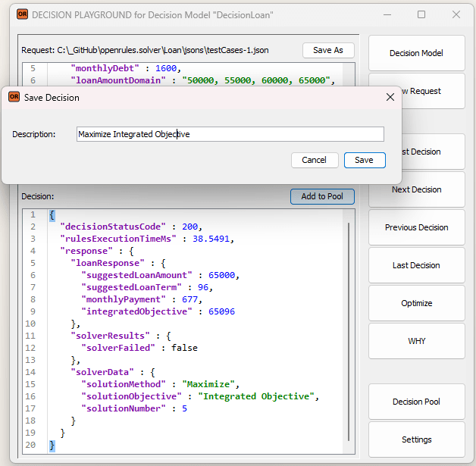Open the Settings button
This screenshot has width=476, height=466.
point(416,439)
